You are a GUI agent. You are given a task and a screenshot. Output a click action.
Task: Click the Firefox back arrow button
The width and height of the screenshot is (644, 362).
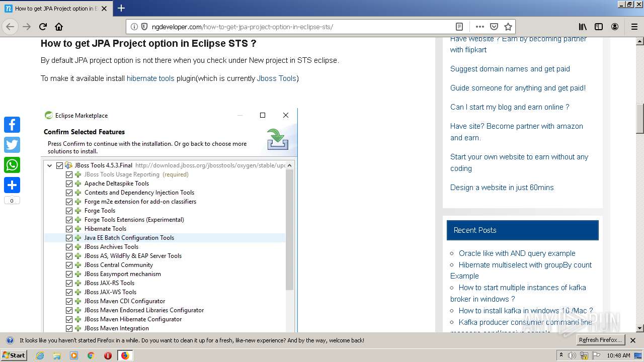(10, 27)
